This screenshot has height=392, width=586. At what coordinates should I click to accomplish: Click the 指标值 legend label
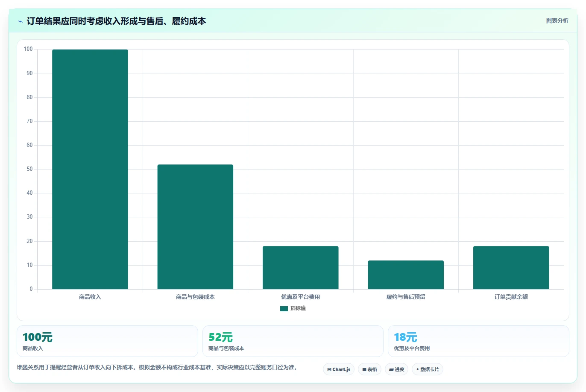click(x=298, y=308)
